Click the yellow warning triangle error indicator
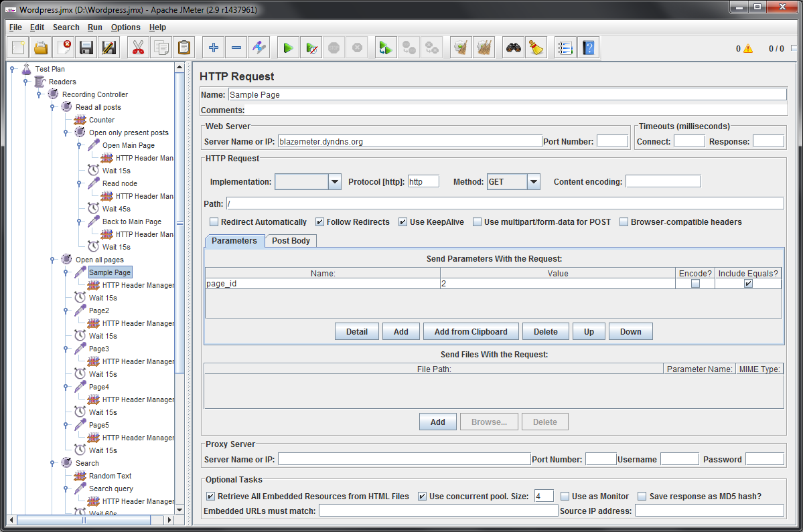803x532 pixels. tap(748, 49)
